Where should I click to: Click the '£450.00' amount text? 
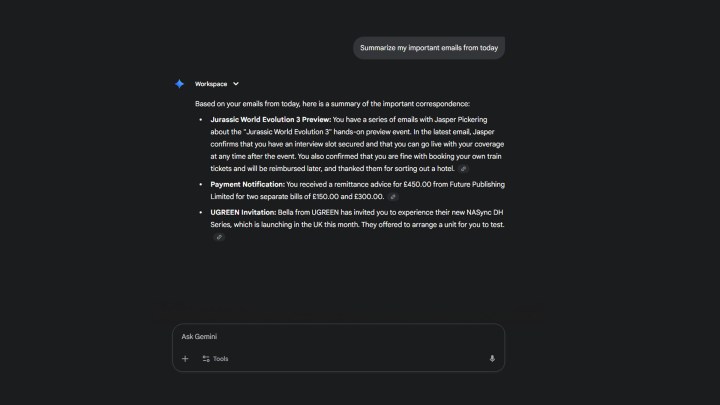click(417, 184)
